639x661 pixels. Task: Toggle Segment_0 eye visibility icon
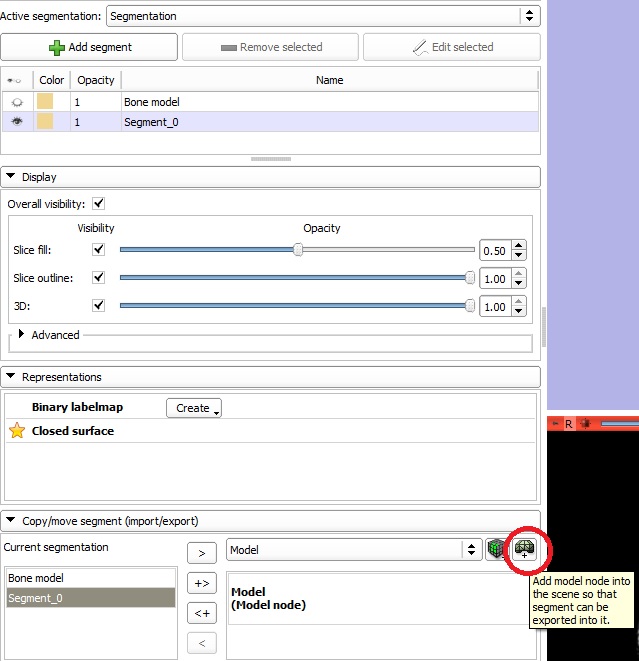[x=17, y=121]
